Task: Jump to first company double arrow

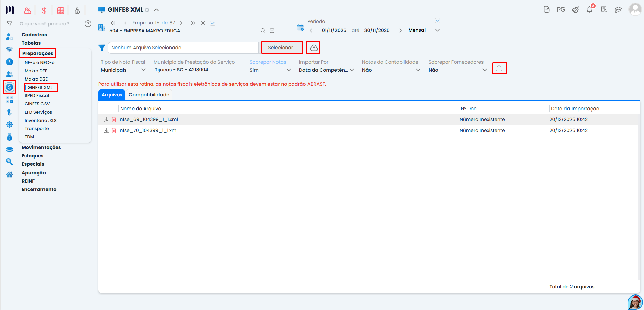Action: click(x=113, y=23)
